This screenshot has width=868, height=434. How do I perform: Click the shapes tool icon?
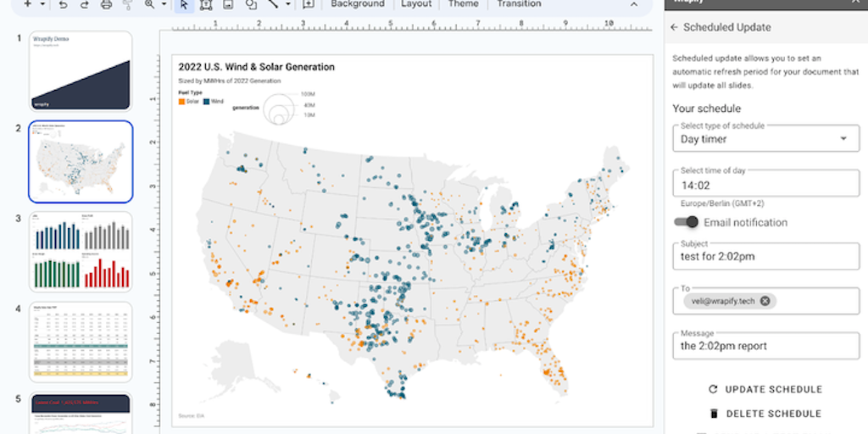pyautogui.click(x=251, y=4)
